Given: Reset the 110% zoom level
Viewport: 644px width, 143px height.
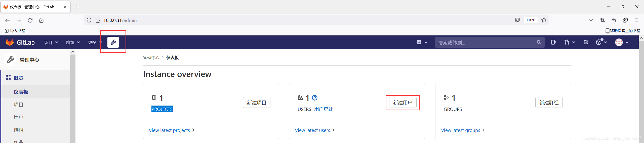Looking at the screenshot, I should (x=531, y=20).
